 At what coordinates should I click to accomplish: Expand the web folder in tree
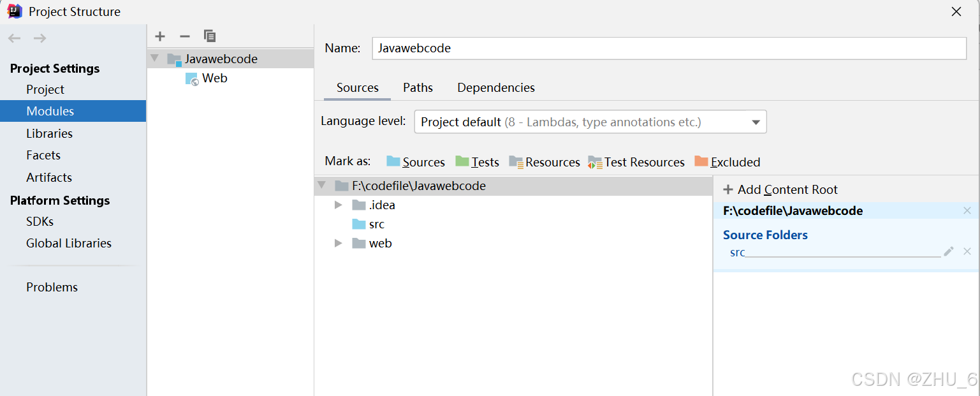tap(339, 243)
